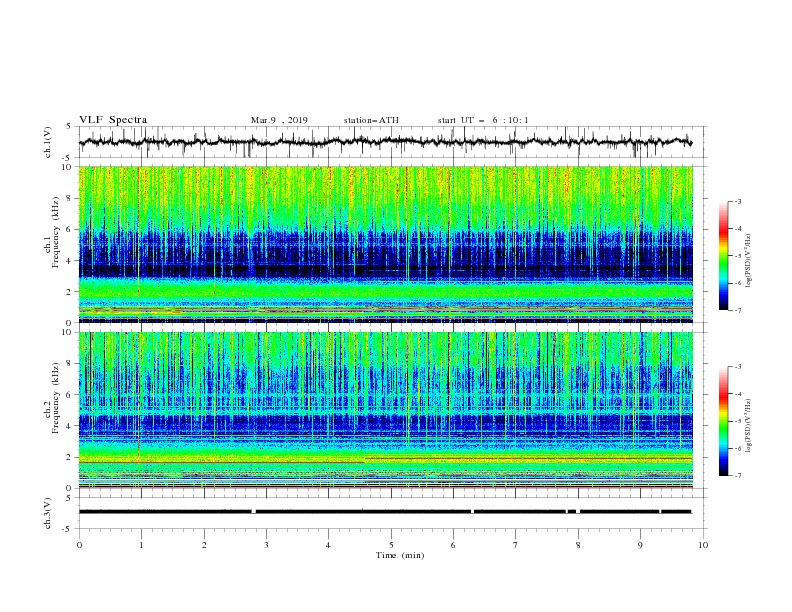Click the ch.2 spectrogram panel

click(x=386, y=410)
